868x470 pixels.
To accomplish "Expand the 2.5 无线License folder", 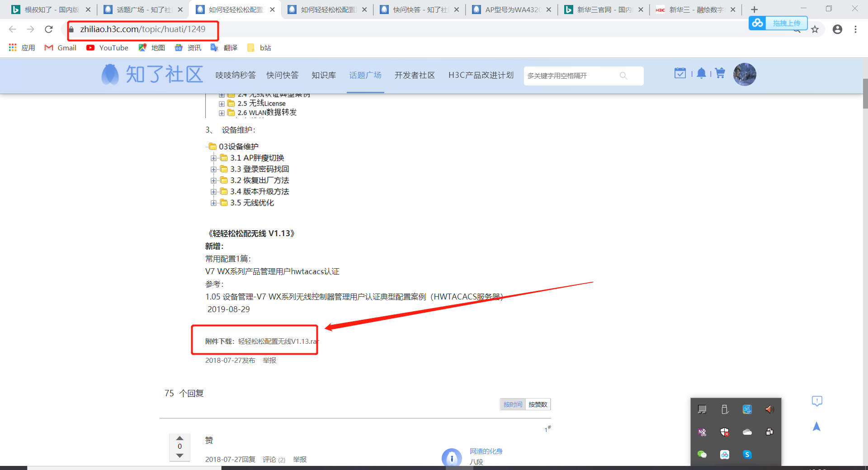I will (222, 104).
